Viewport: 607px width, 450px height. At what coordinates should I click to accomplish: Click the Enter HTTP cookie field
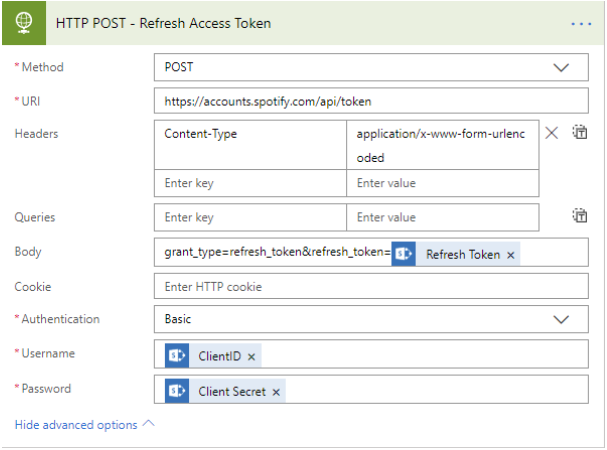click(371, 286)
